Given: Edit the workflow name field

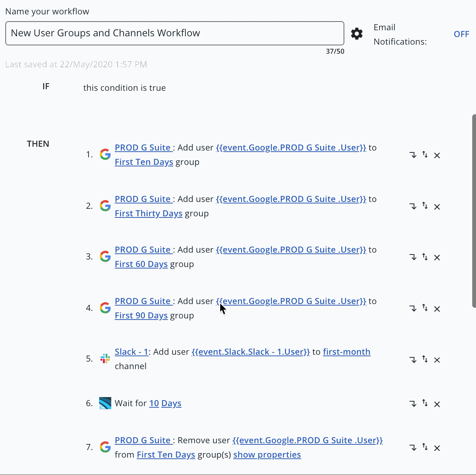Looking at the screenshot, I should [x=175, y=33].
